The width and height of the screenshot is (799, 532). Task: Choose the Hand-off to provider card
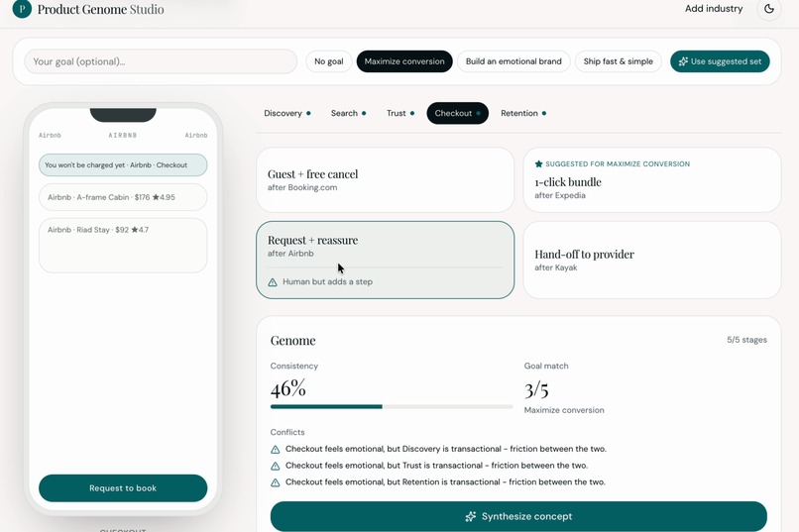pos(652,260)
